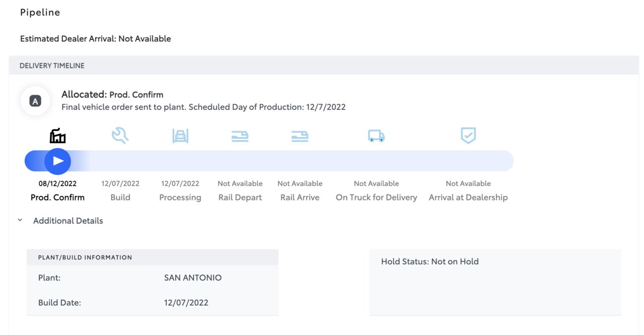Click 'Not Available' above Rail Depart
The image size is (644, 335).
click(x=240, y=183)
